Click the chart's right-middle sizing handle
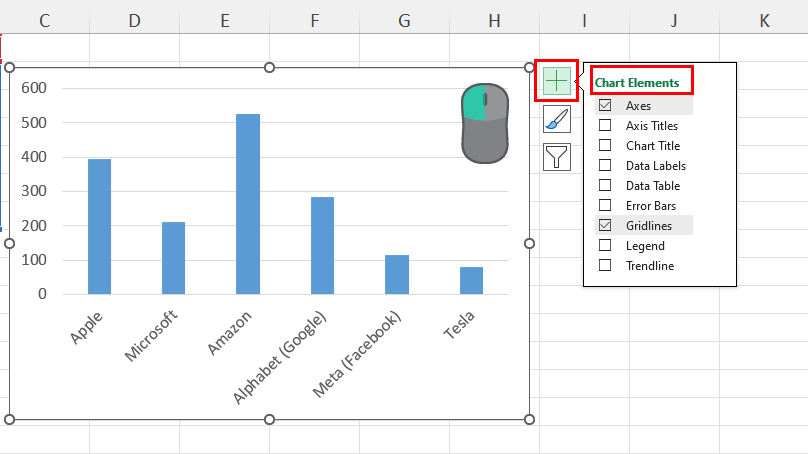 tap(529, 243)
